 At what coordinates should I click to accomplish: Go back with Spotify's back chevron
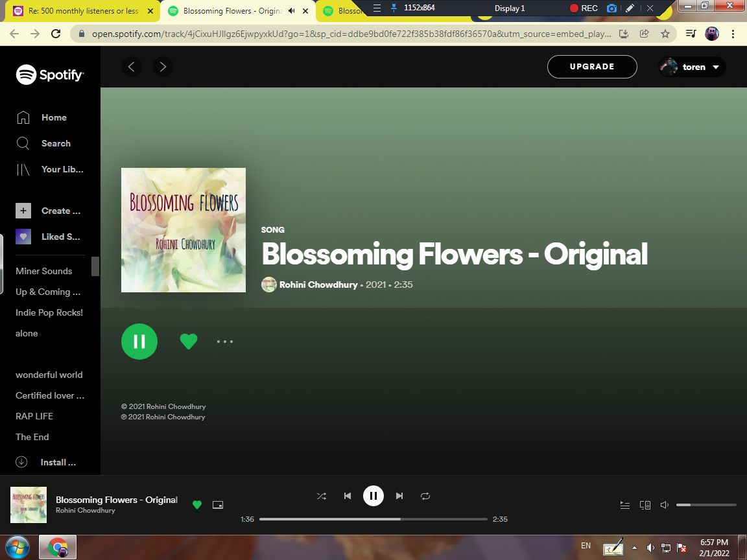[x=132, y=67]
